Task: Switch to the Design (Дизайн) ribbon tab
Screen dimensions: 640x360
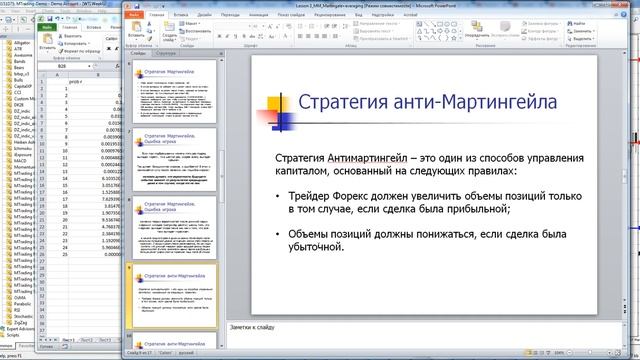Action: coord(204,15)
